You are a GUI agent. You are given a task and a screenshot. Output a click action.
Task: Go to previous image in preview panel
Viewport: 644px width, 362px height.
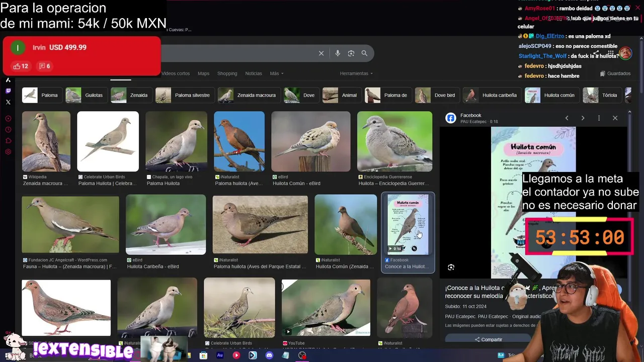click(567, 118)
